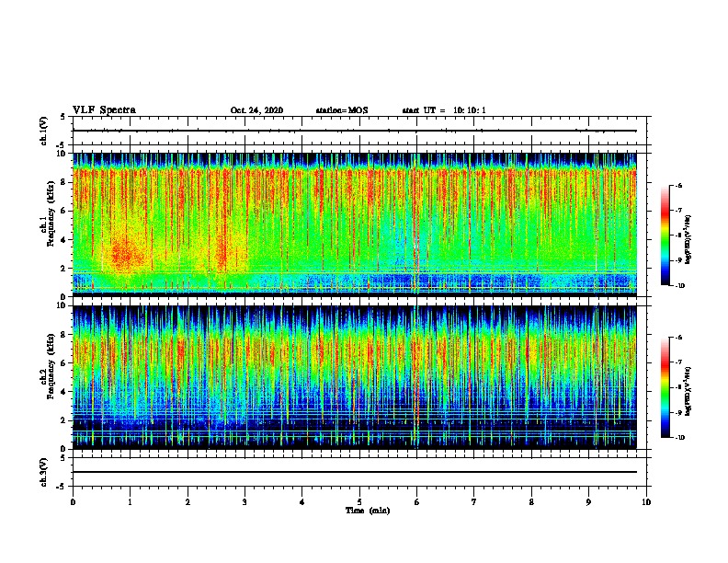Click the x-axis tick label '10' at the far right
Screen dimensions: 728x563
click(646, 502)
